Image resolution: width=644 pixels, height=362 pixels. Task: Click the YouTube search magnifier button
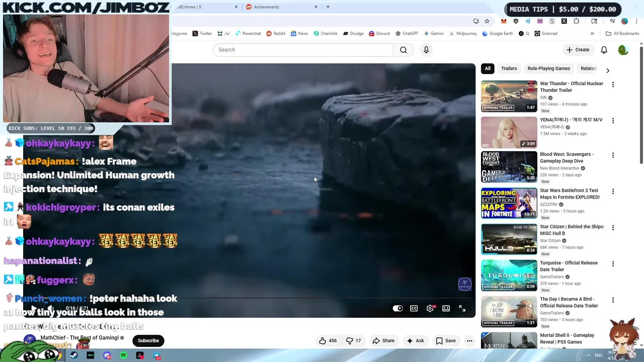pyautogui.click(x=404, y=50)
